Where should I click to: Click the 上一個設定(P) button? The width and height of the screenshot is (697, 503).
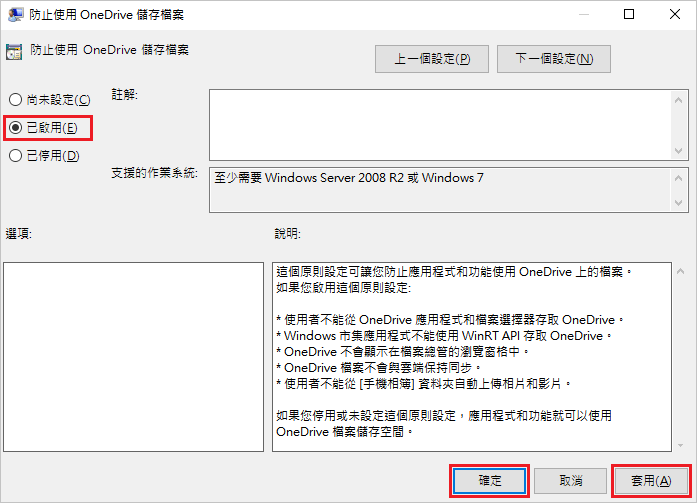coord(432,59)
